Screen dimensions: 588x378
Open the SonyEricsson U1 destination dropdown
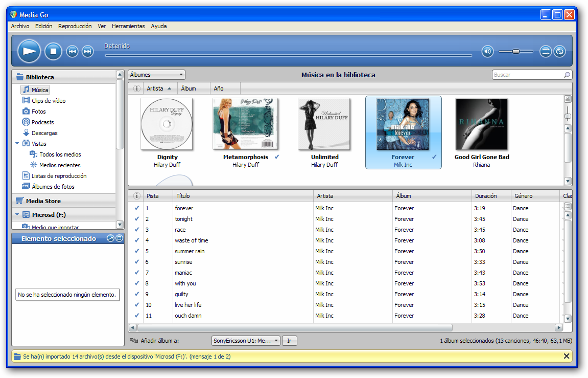(x=246, y=341)
